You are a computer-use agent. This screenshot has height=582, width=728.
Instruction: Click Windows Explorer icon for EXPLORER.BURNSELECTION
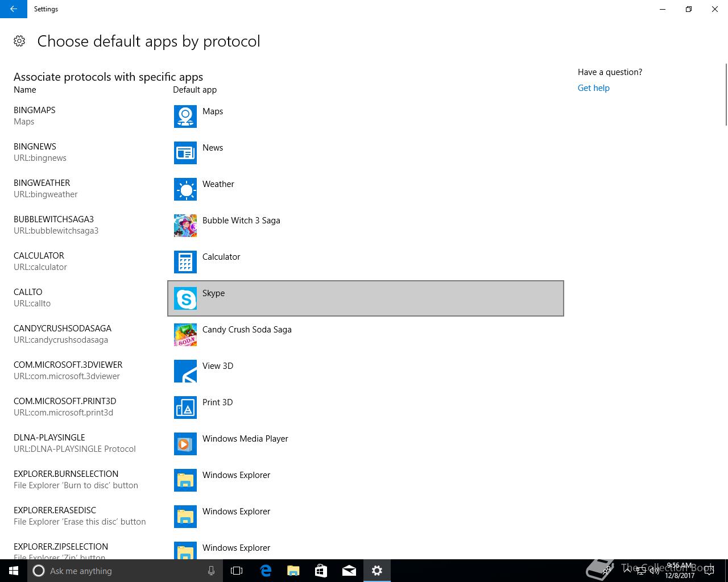click(185, 480)
